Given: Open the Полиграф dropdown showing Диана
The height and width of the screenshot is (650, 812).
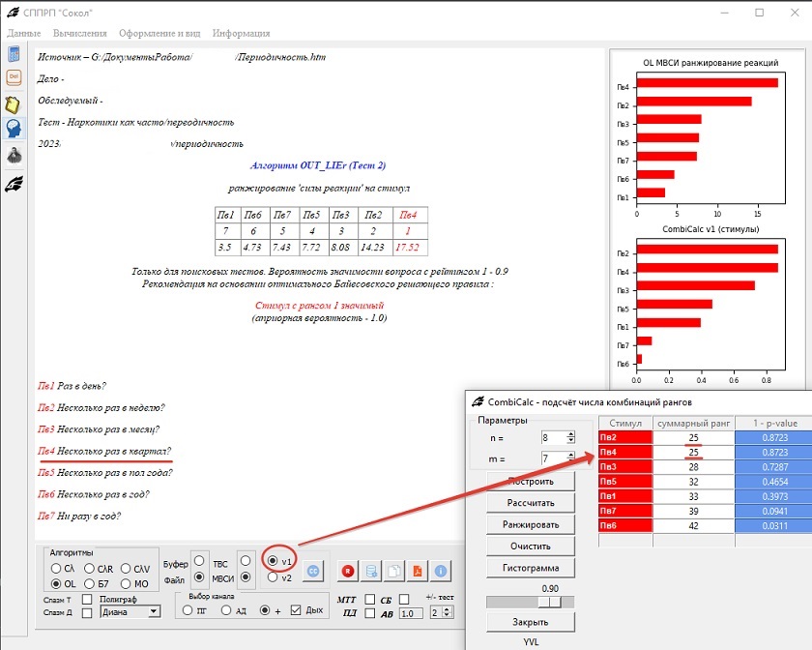Looking at the screenshot, I should point(130,611).
